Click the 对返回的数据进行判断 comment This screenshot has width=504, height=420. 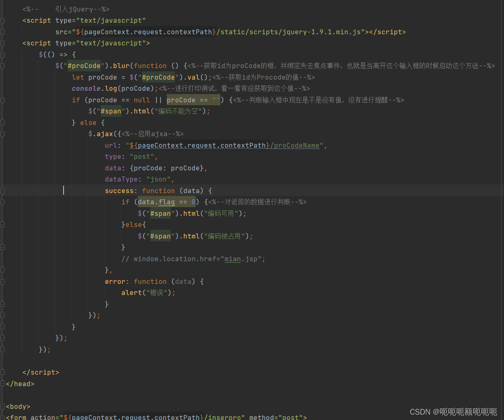click(x=258, y=202)
